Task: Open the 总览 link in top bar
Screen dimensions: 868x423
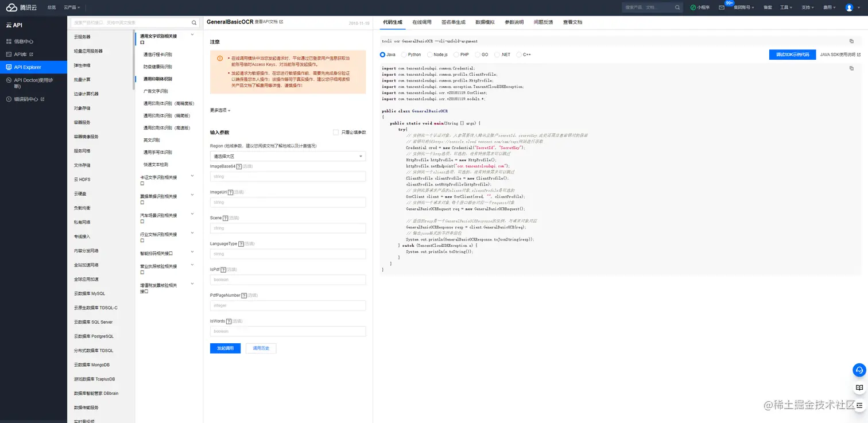Action: 52,7
